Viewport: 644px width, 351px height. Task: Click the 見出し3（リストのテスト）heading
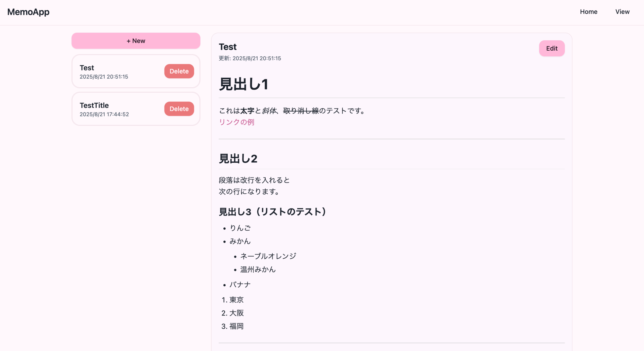272,212
